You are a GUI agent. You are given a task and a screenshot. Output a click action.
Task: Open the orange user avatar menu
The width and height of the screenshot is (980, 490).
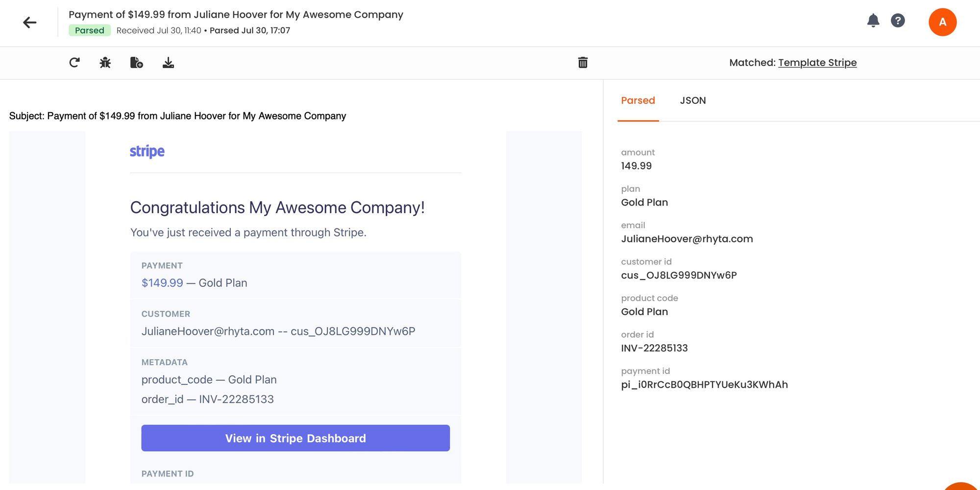tap(943, 22)
